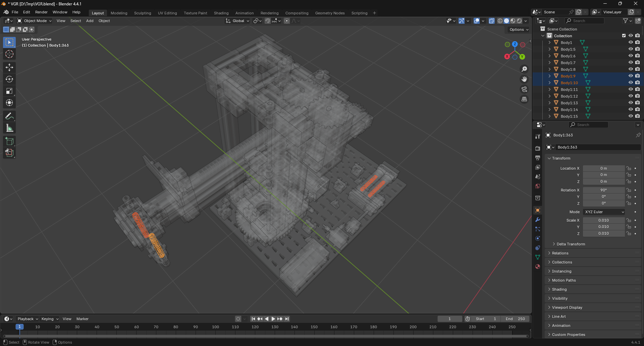Uncheck the Collection exclude checkbox

[624, 36]
